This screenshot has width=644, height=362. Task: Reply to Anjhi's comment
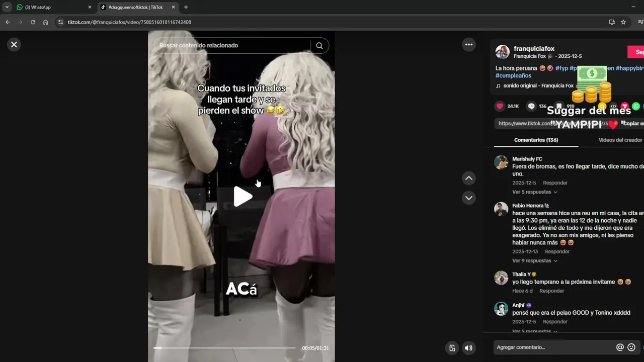pos(555,322)
